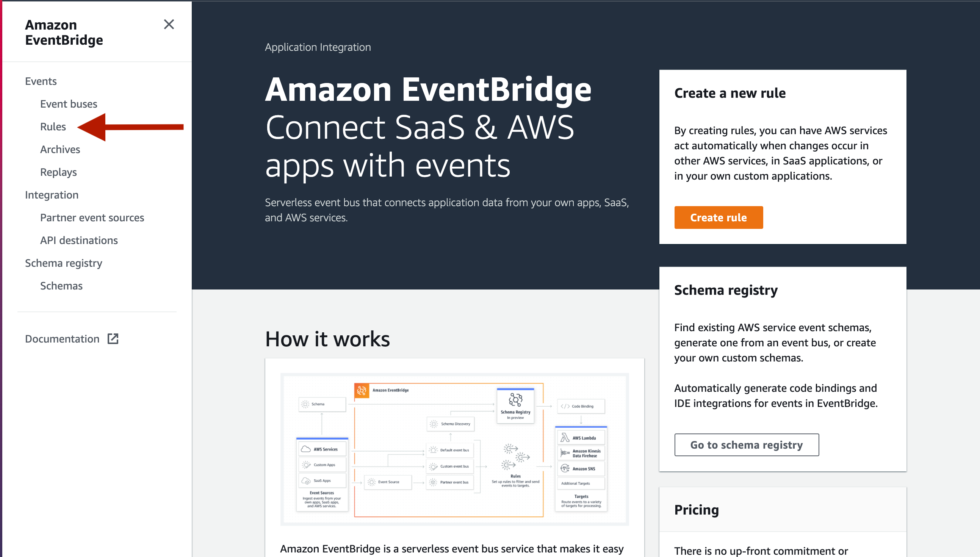The height and width of the screenshot is (557, 980).
Task: Expand the Schema registry section
Action: (63, 262)
